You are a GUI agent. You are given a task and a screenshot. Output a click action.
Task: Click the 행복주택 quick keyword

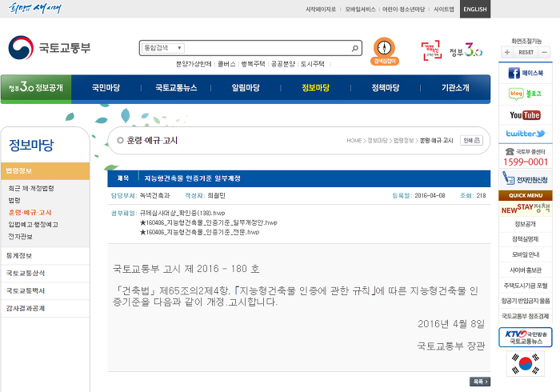click(x=253, y=64)
